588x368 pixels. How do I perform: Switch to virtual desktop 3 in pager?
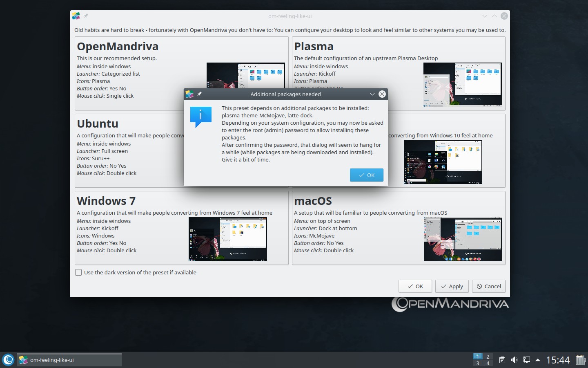[x=477, y=363]
